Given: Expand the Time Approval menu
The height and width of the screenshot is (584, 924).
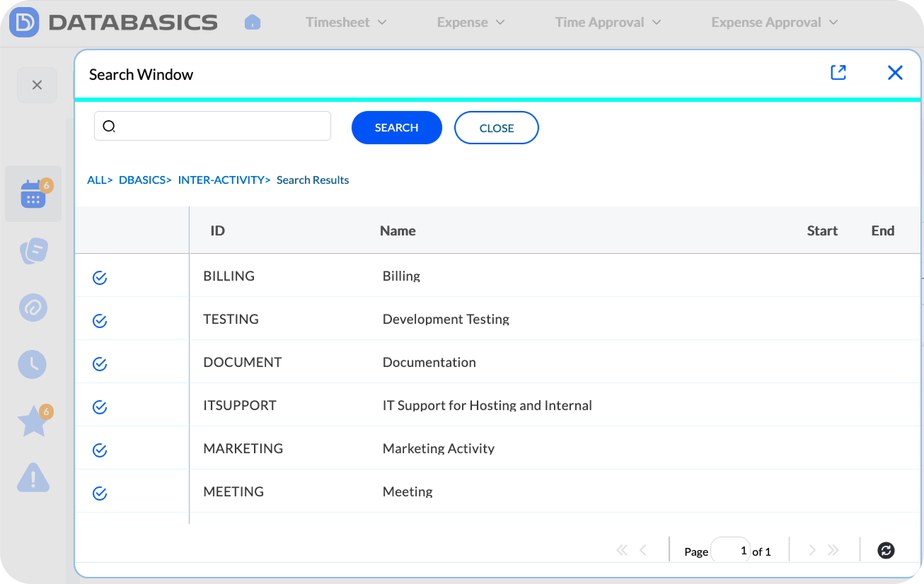Looking at the screenshot, I should [608, 23].
